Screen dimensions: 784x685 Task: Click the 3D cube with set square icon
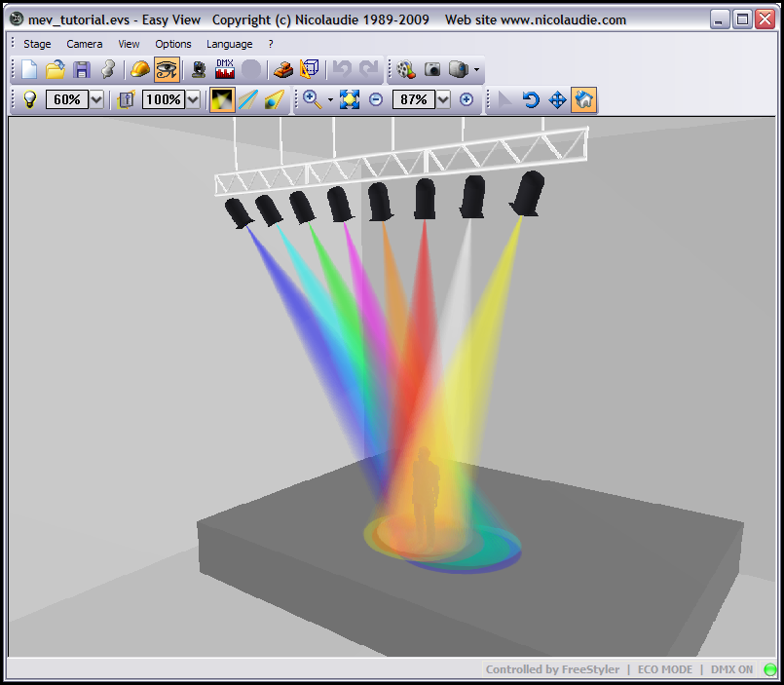click(x=310, y=69)
